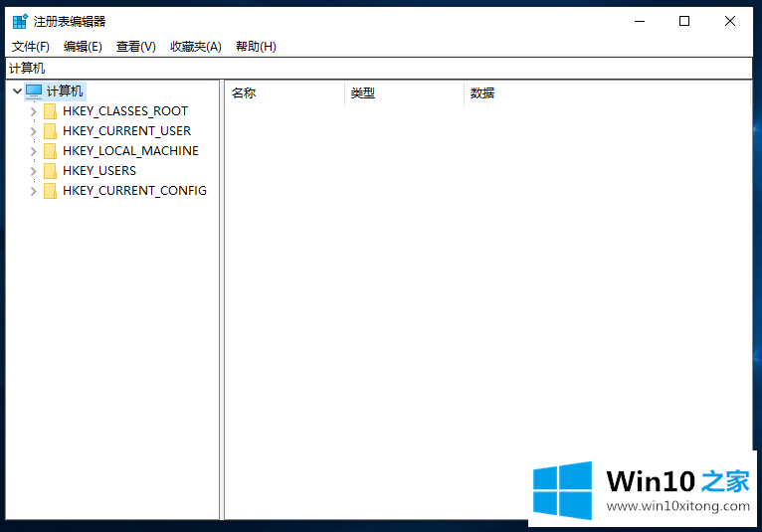Image resolution: width=762 pixels, height=532 pixels.
Task: Click the HKEY_CURRENT_USER folder icon
Action: tap(51, 131)
